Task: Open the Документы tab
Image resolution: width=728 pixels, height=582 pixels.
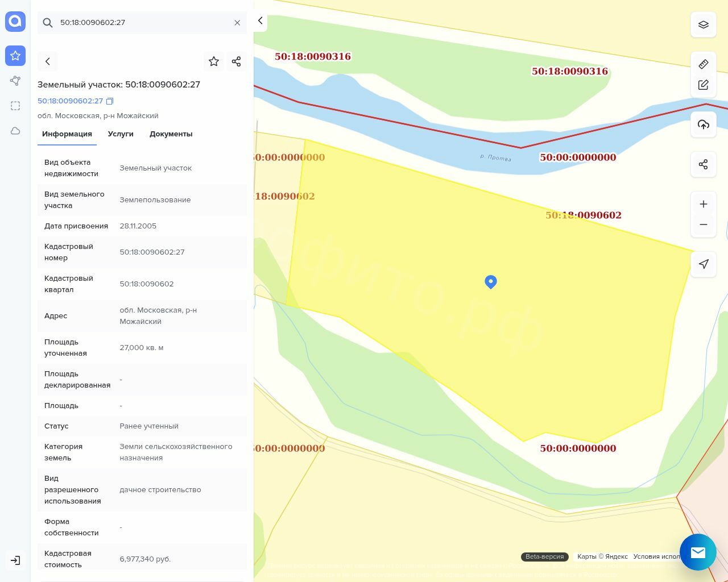Action: 171,134
